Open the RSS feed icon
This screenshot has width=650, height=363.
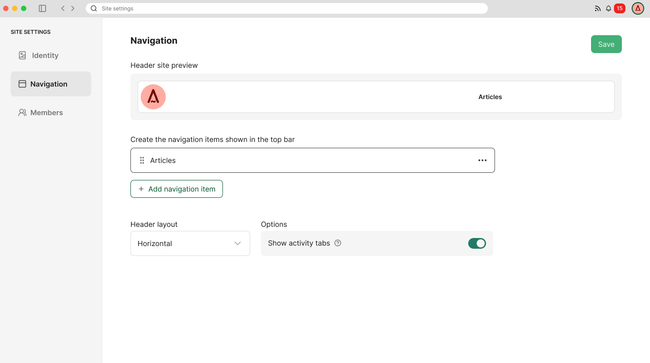(598, 8)
